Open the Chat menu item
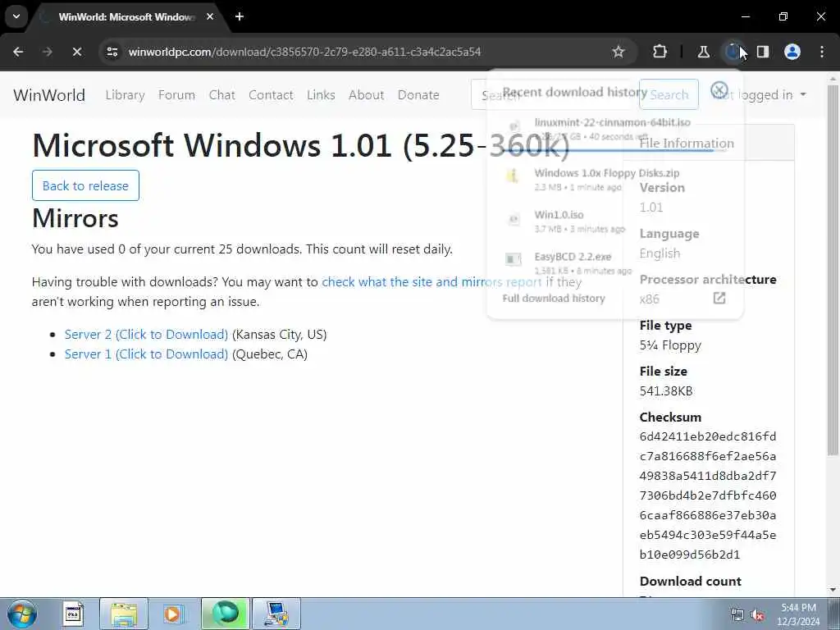 [x=221, y=95]
